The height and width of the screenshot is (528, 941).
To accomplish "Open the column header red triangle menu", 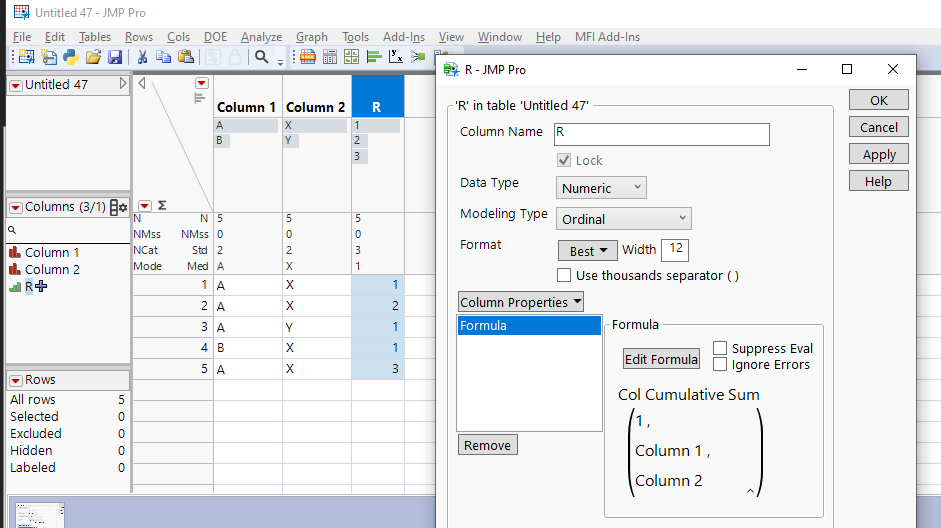I will click(x=202, y=83).
